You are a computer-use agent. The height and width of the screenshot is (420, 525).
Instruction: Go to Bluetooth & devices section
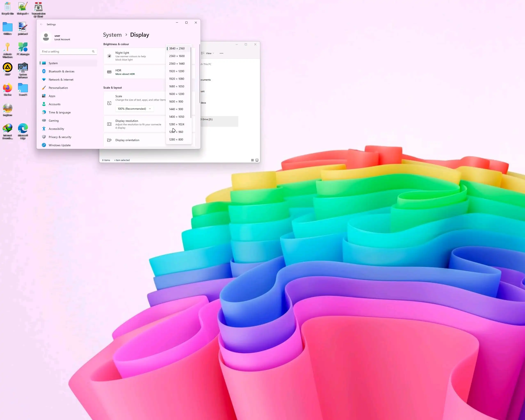coord(61,71)
